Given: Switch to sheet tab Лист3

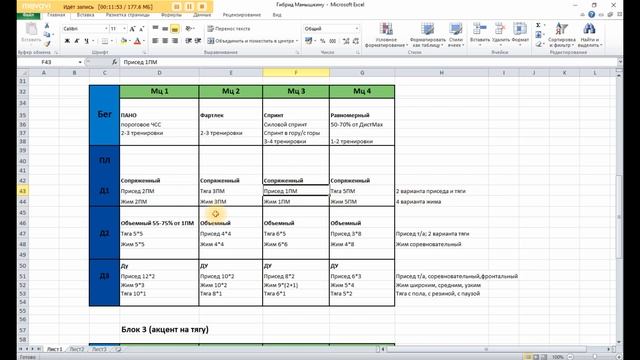Looking at the screenshot, I should point(99,349).
